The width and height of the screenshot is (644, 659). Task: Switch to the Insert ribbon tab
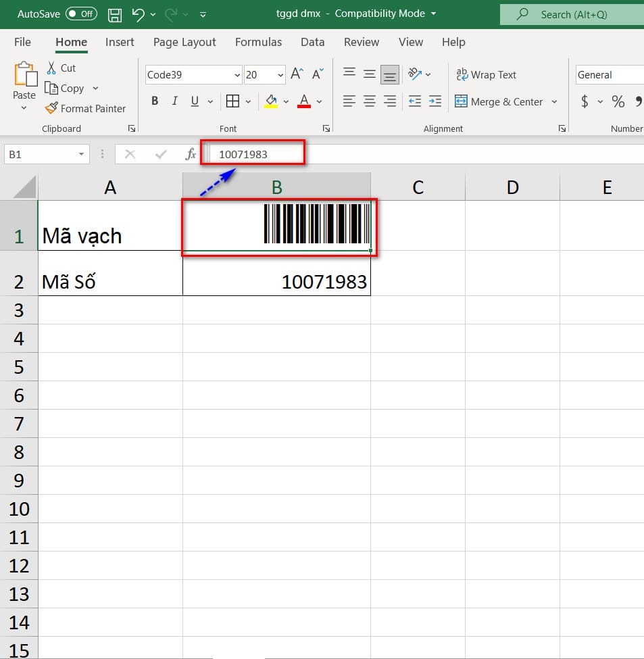tap(120, 42)
